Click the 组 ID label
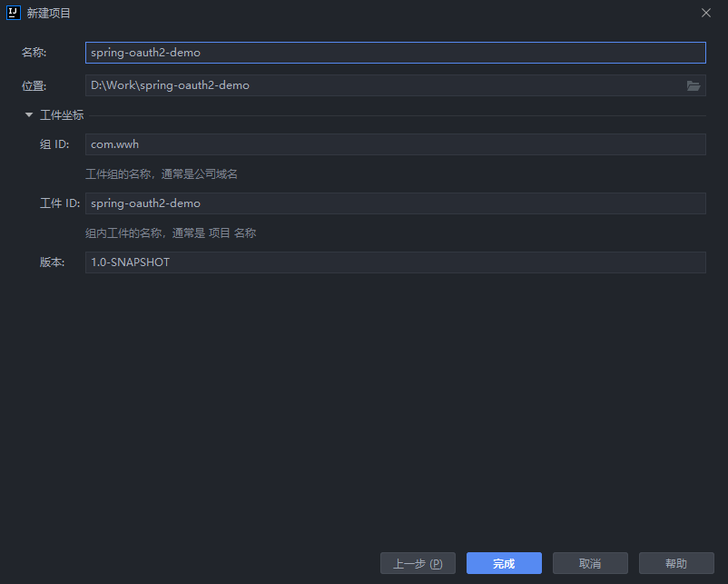728x584 pixels. 54,144
